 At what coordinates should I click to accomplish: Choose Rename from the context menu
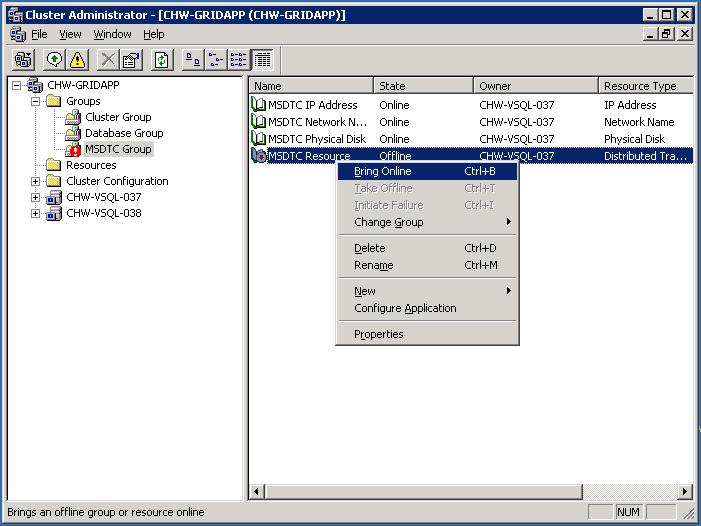[427, 265]
